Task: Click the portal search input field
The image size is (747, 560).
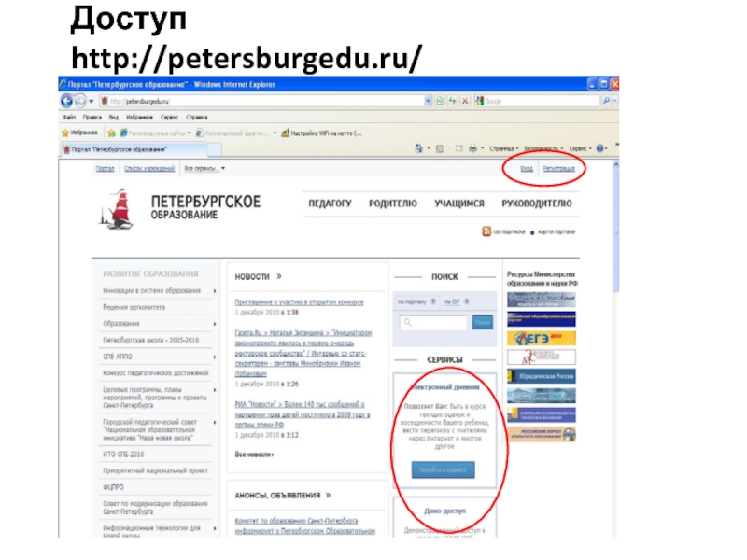Action: 433,322
